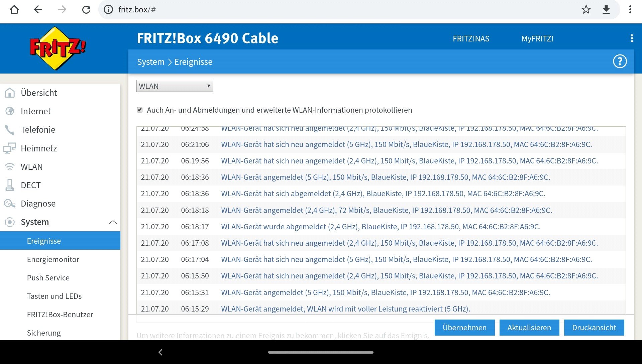Click the Diagnose icon
Image resolution: width=642 pixels, height=364 pixels.
click(10, 203)
